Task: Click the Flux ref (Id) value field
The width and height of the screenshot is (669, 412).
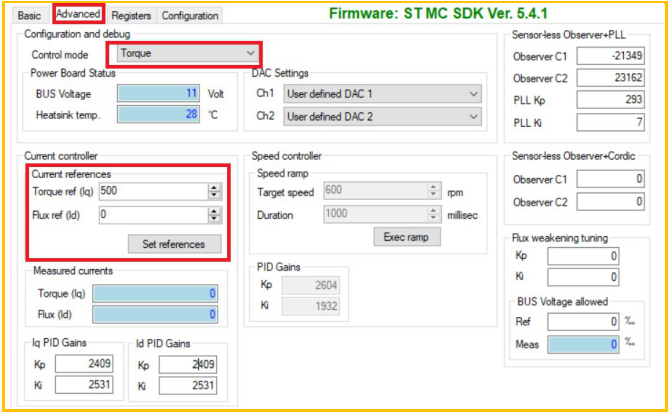Action: point(152,214)
